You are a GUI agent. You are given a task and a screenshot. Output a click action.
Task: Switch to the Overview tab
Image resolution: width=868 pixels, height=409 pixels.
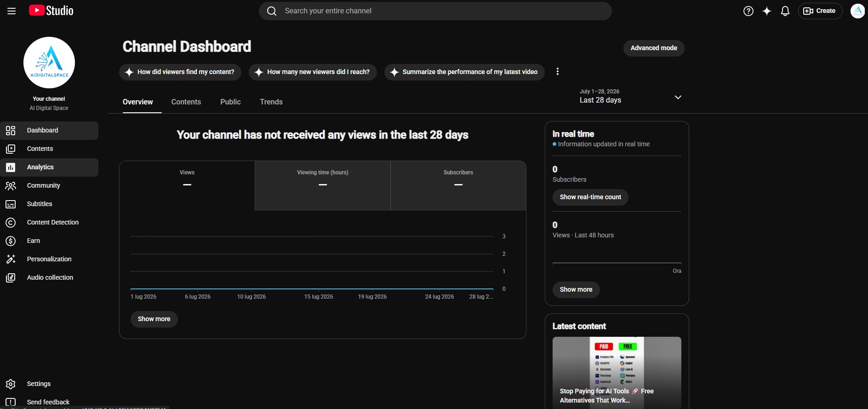coord(138,102)
